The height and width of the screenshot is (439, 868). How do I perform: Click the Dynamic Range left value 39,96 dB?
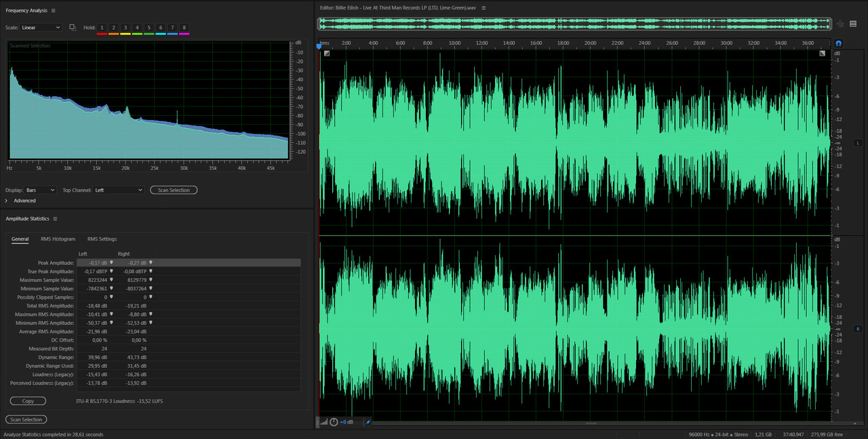coord(98,357)
